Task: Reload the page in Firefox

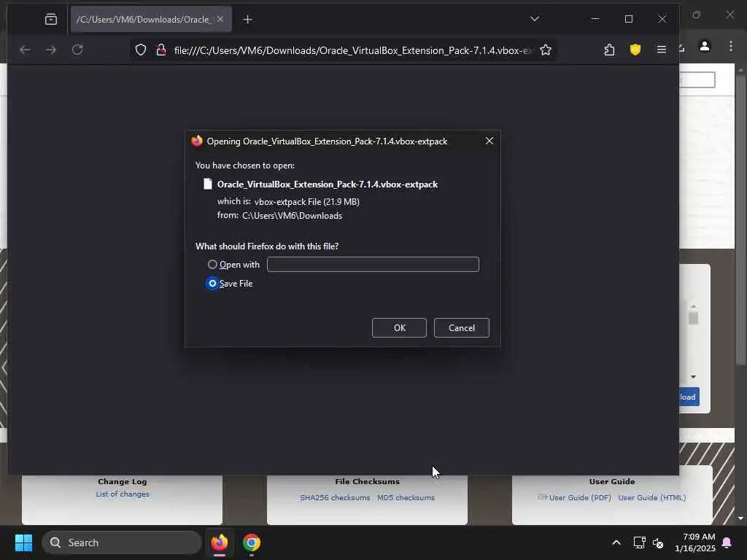Action: click(77, 50)
